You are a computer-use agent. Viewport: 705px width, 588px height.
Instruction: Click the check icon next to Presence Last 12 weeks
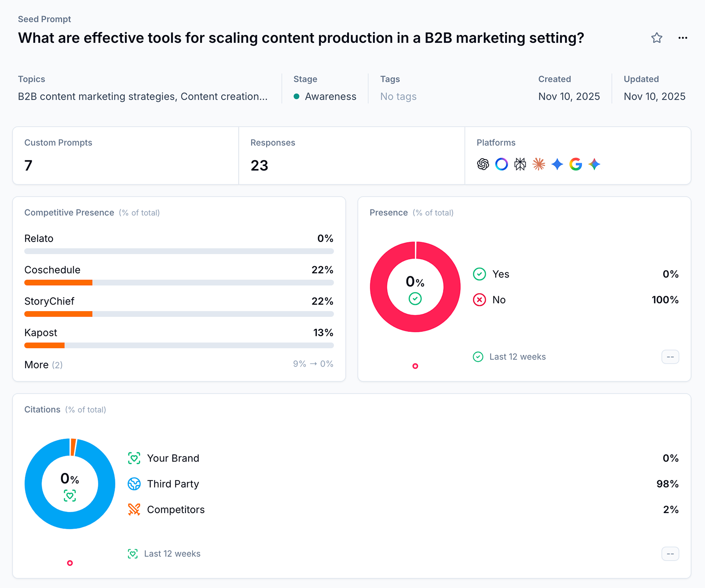pos(478,357)
